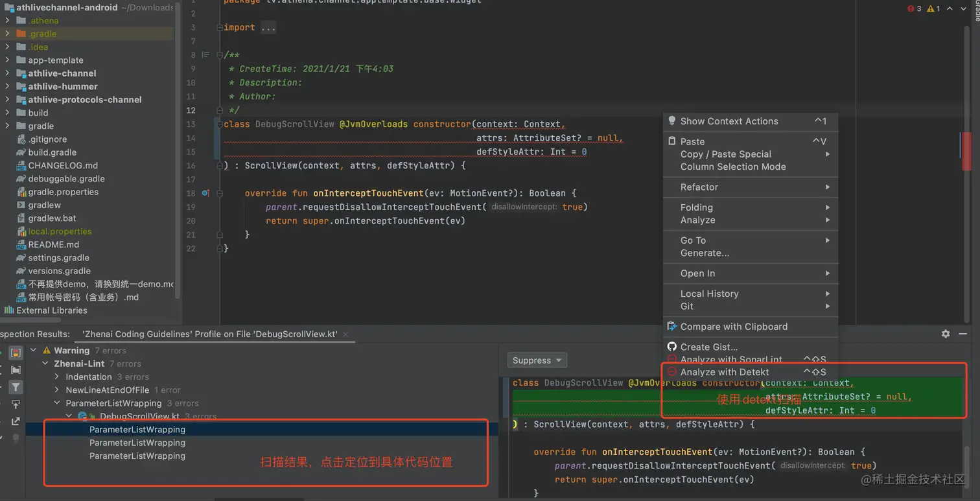Select Paste from context menu
The image size is (980, 501).
(x=750, y=141)
